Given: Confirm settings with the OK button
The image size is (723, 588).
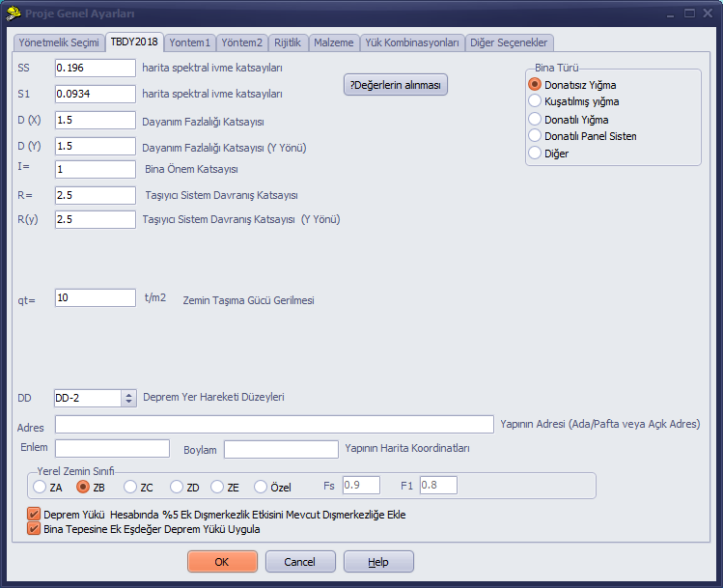Looking at the screenshot, I should 222,562.
